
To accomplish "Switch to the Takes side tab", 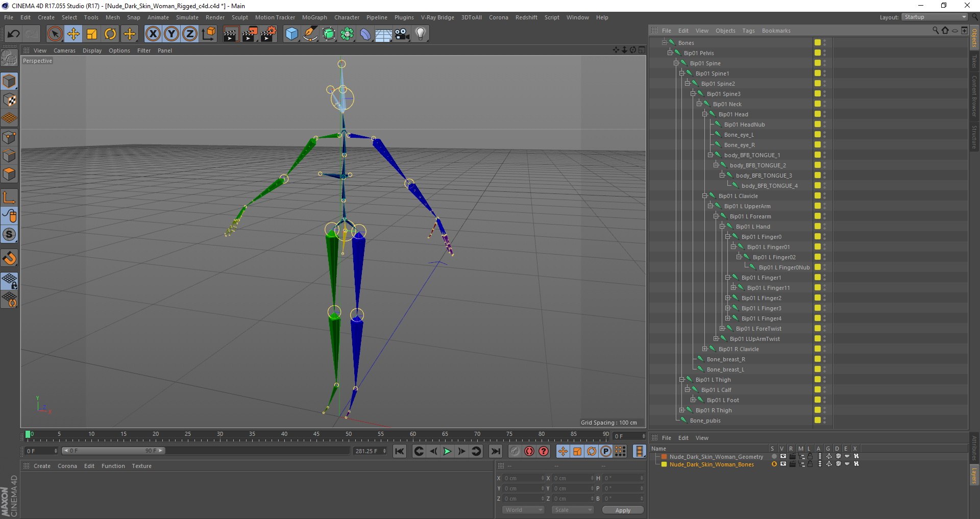I will tap(974, 61).
